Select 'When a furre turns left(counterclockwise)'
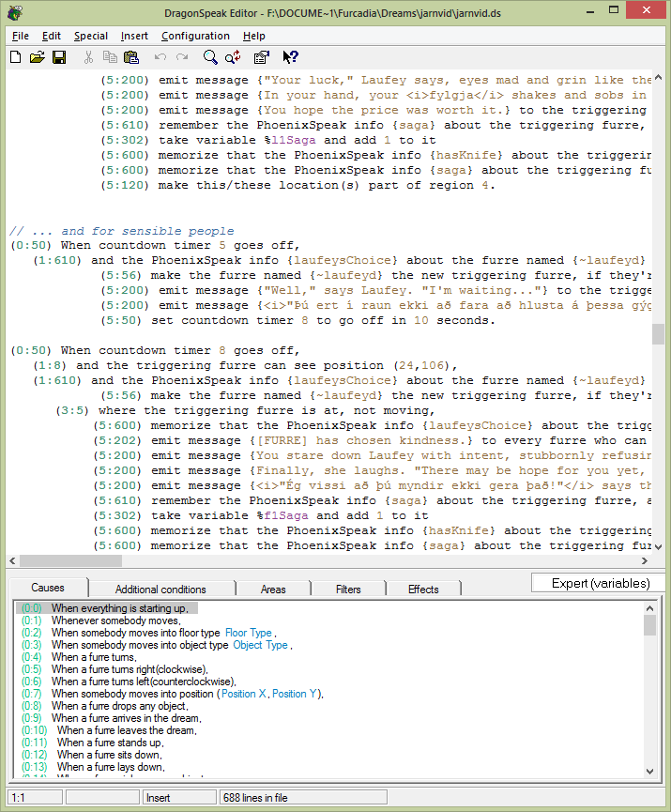 tap(129, 682)
